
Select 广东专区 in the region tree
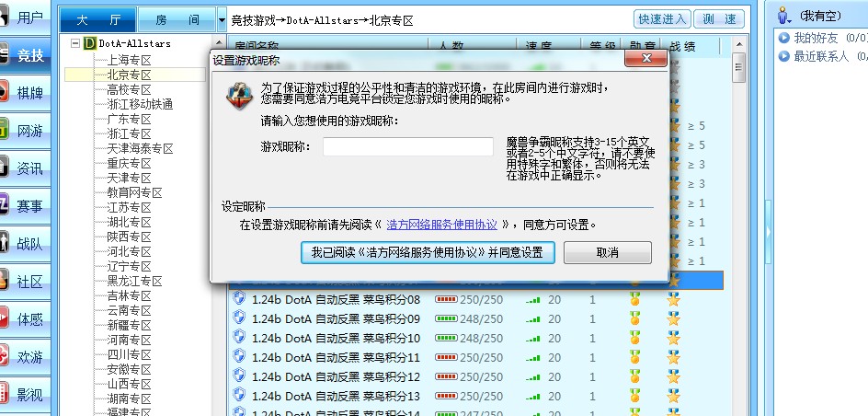[x=129, y=119]
